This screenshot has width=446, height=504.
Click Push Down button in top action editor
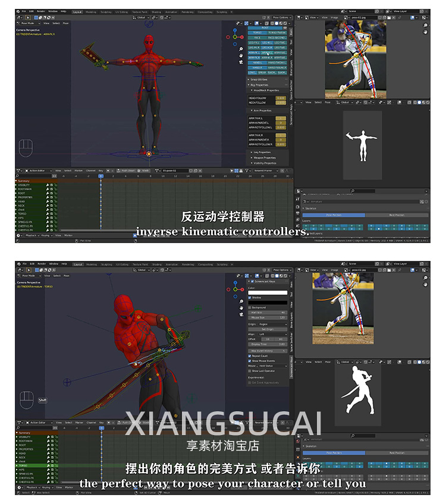coord(126,171)
